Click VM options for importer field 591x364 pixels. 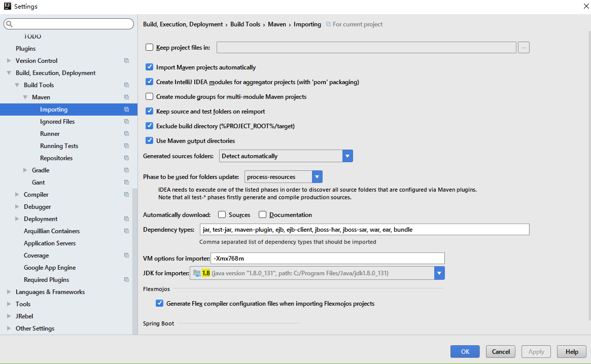click(x=328, y=258)
